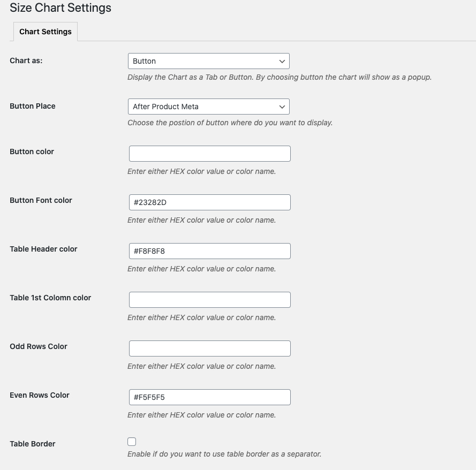Switch to the Chart Settings tab
This screenshot has width=476, height=470.
click(x=46, y=32)
